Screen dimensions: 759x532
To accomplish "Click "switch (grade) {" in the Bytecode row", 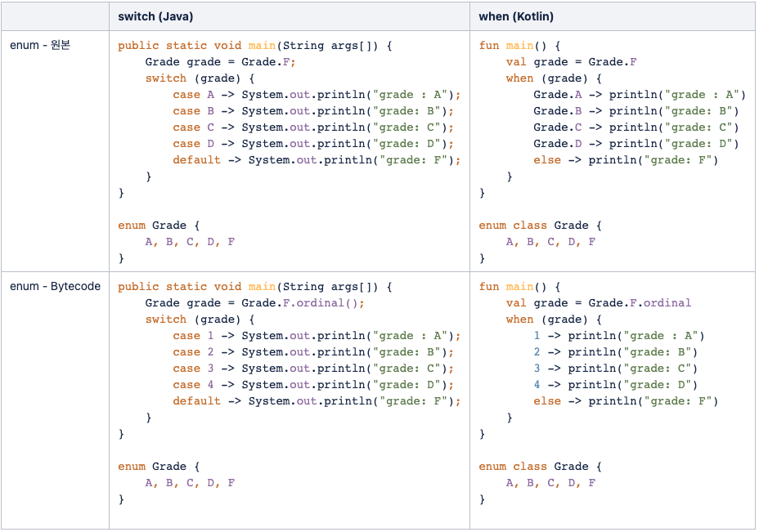I will coord(200,320).
